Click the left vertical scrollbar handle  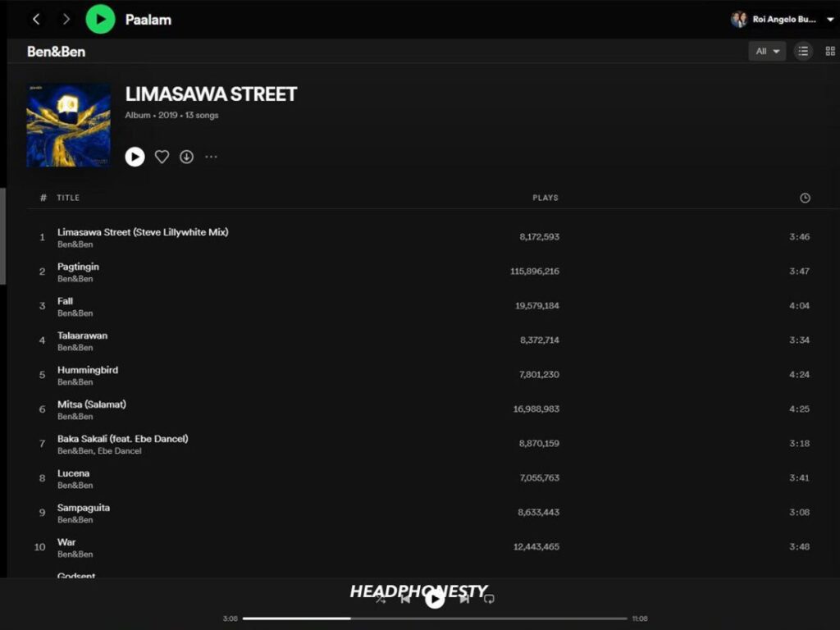[3, 236]
